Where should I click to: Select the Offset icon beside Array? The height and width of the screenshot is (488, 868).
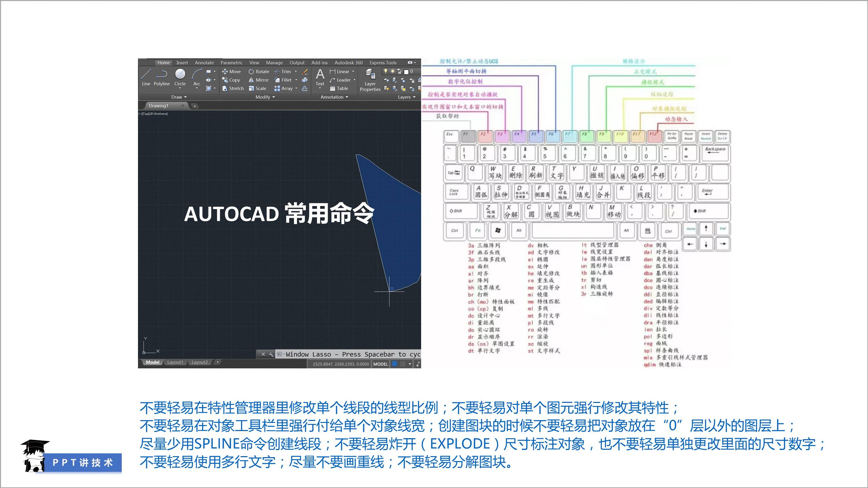305,88
